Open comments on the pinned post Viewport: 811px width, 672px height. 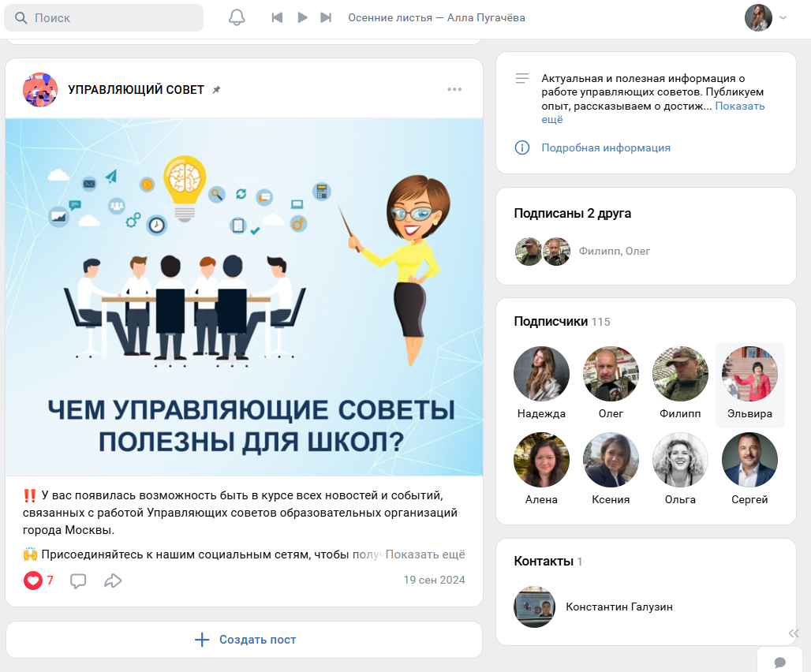tap(78, 581)
